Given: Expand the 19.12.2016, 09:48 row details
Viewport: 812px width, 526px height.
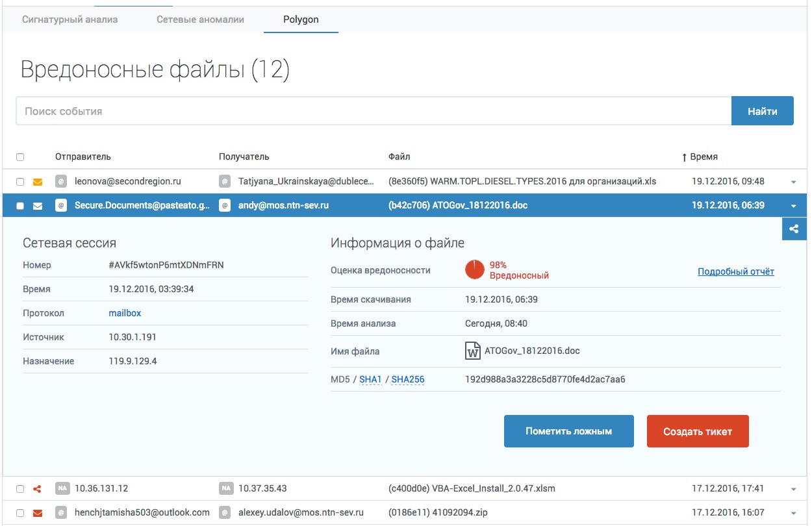Looking at the screenshot, I should click(x=793, y=182).
